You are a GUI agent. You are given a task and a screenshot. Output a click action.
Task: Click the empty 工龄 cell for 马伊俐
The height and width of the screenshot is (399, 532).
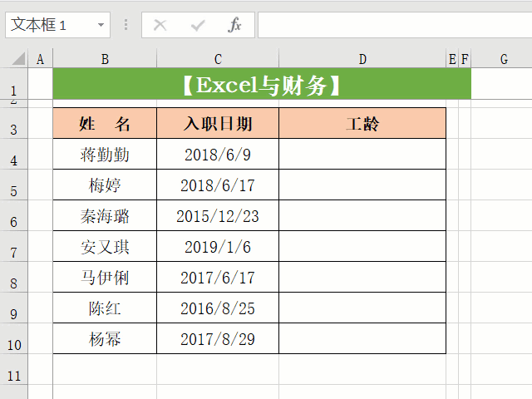click(362, 277)
